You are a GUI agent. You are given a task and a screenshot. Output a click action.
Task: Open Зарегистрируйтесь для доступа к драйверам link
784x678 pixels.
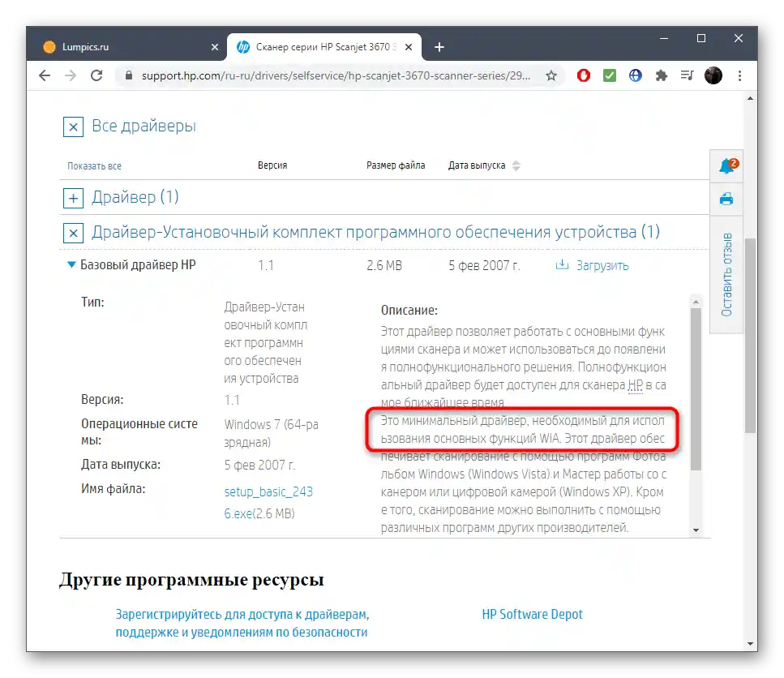242,623
